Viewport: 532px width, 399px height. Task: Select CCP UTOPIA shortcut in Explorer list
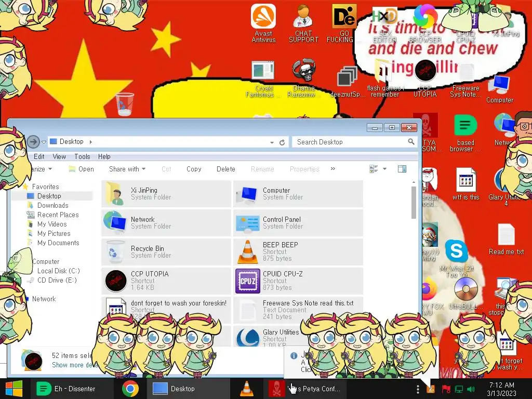(x=166, y=281)
